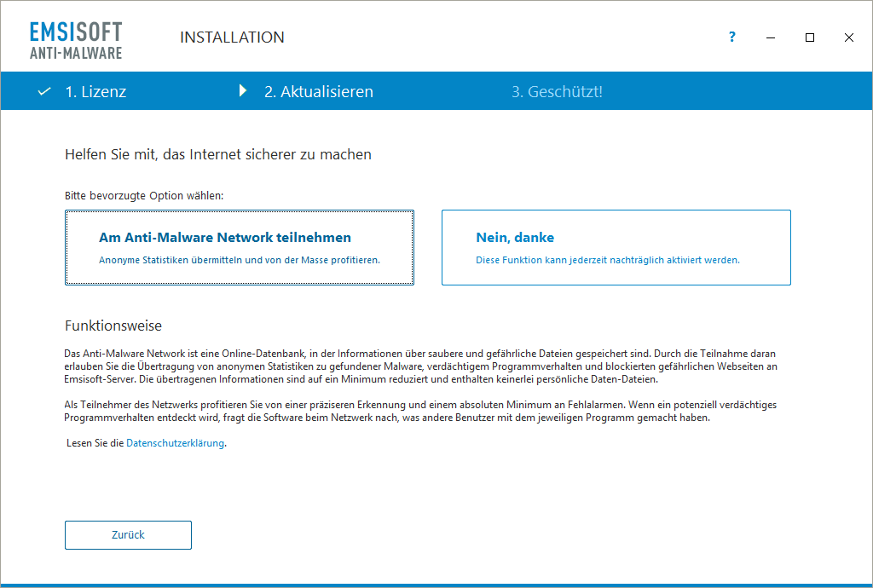The image size is (873, 588).
Task: Click the checkmark next to Lizenz step
Action: pyautogui.click(x=44, y=91)
